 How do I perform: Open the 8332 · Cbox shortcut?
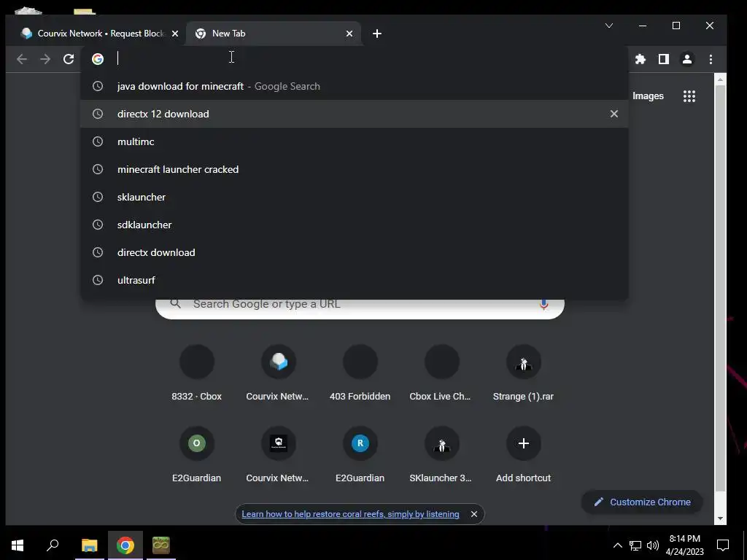(x=197, y=374)
